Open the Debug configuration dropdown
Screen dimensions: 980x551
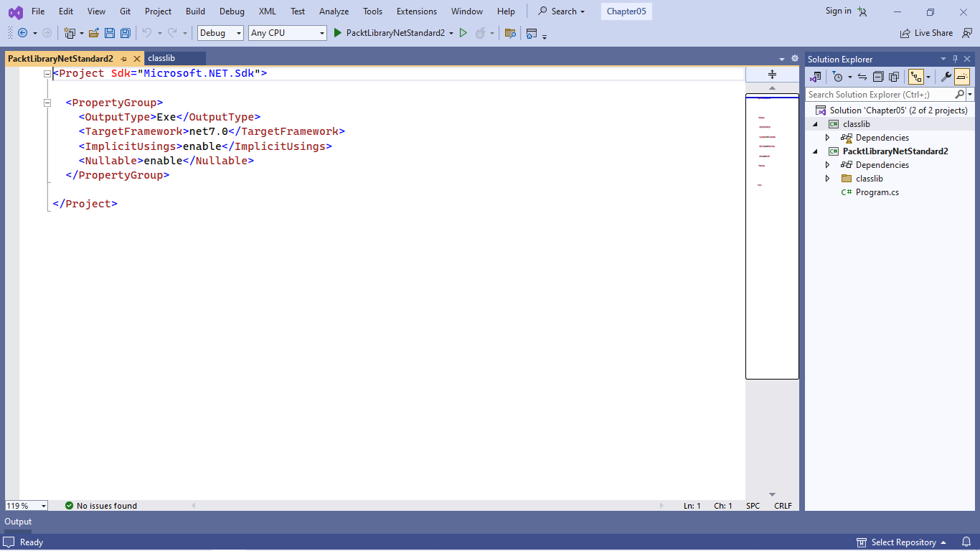coord(220,33)
